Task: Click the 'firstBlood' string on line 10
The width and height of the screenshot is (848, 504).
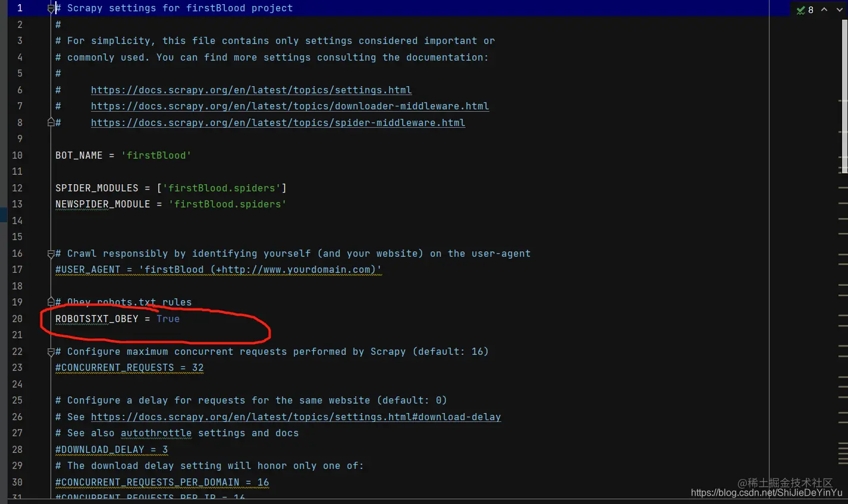Action: point(156,156)
